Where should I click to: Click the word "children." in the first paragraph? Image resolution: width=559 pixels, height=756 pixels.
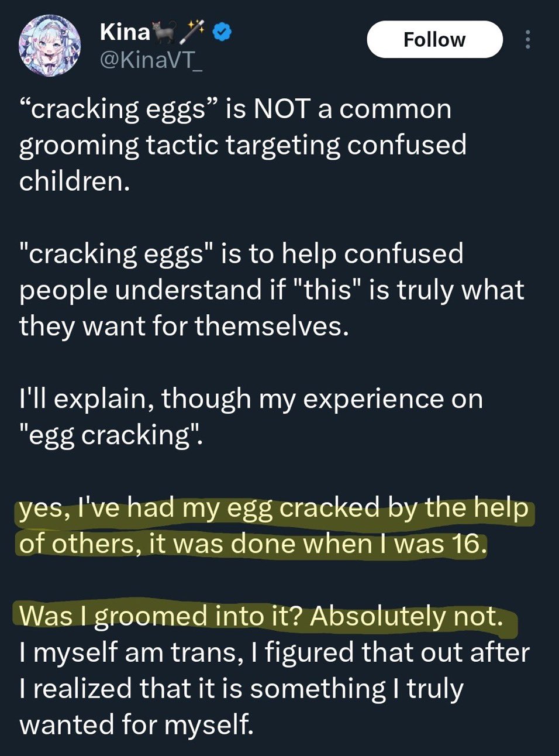(x=74, y=181)
